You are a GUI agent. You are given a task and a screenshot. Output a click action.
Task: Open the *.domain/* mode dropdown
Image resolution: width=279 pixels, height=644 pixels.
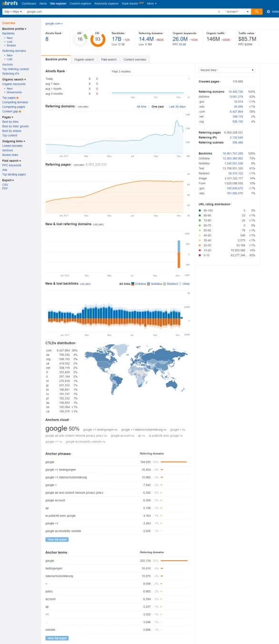click(x=237, y=11)
